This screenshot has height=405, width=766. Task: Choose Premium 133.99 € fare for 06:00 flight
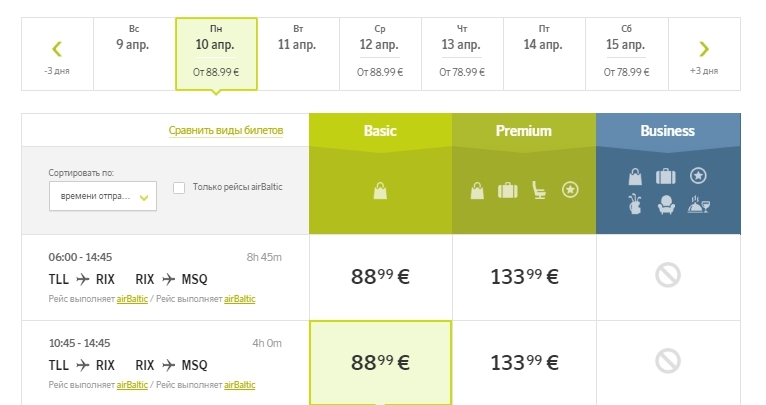(x=524, y=277)
